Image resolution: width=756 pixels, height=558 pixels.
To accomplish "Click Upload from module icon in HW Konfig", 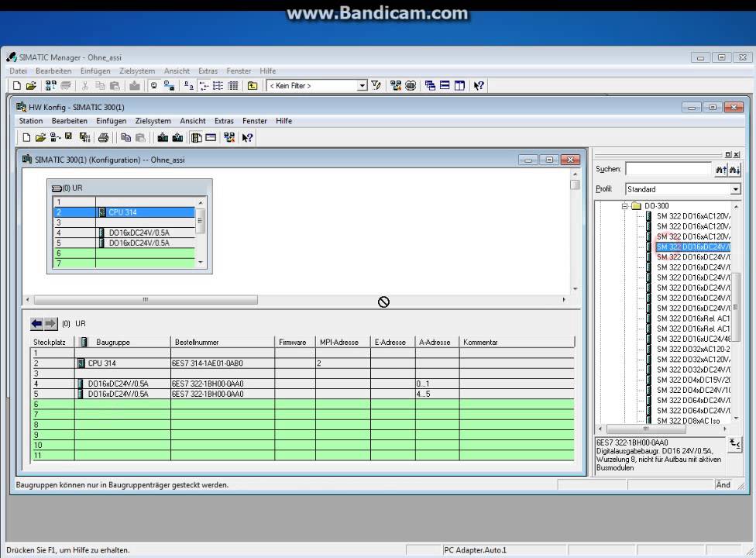I will tap(177, 138).
